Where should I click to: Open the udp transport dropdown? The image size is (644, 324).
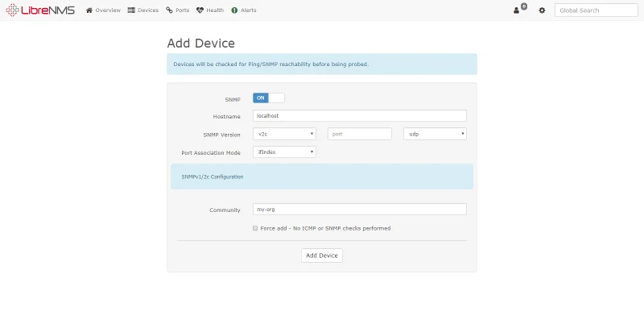click(x=435, y=134)
